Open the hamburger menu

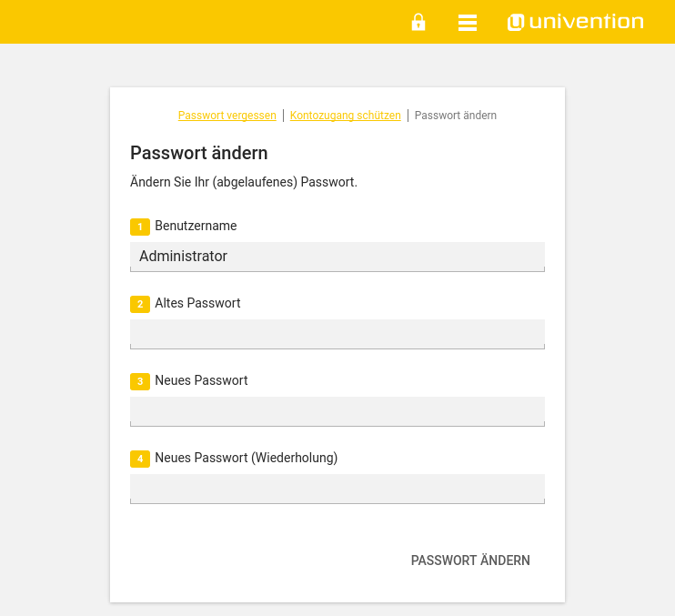468,23
